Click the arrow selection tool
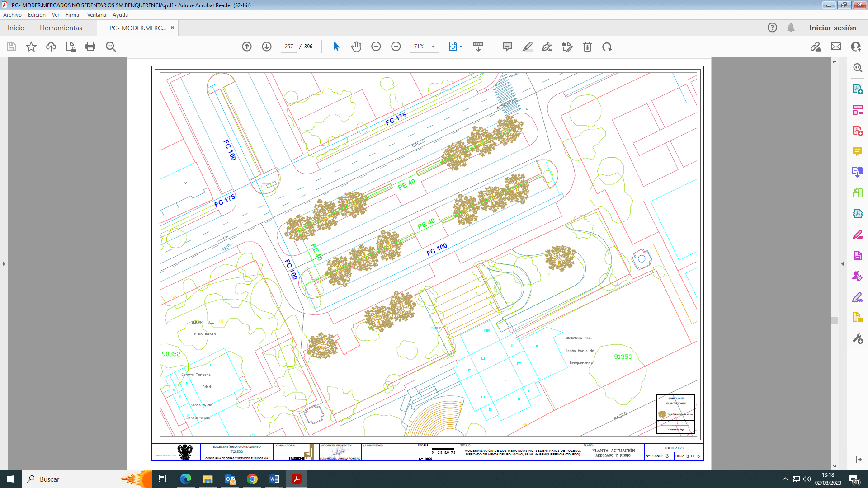Screen dimensions: 868x488 [x=336, y=47]
